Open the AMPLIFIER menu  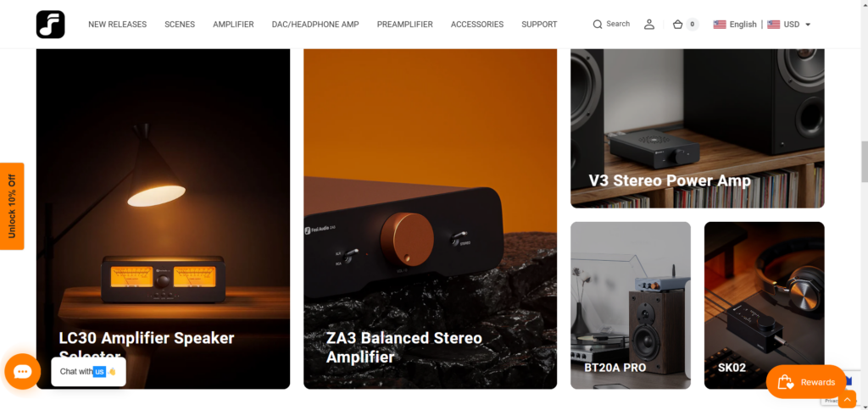pyautogui.click(x=233, y=25)
